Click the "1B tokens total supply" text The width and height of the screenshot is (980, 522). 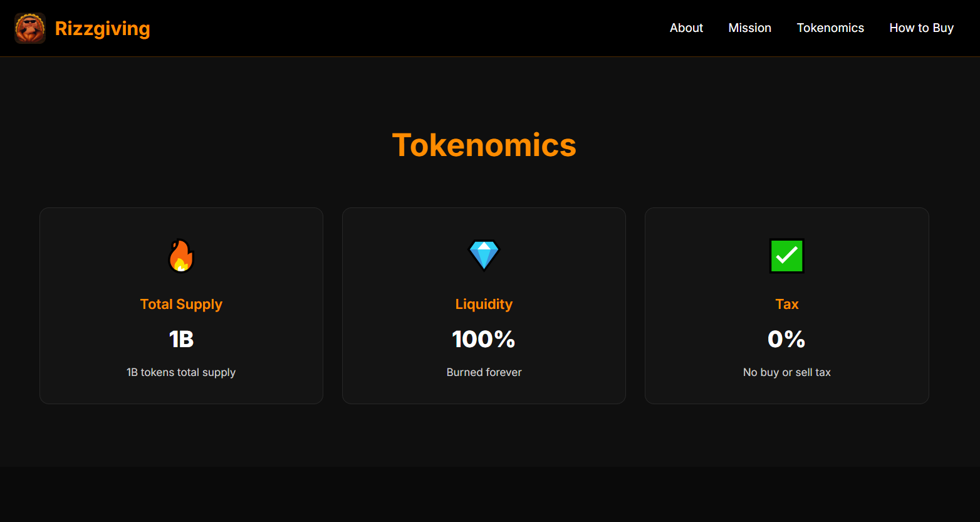pos(181,372)
